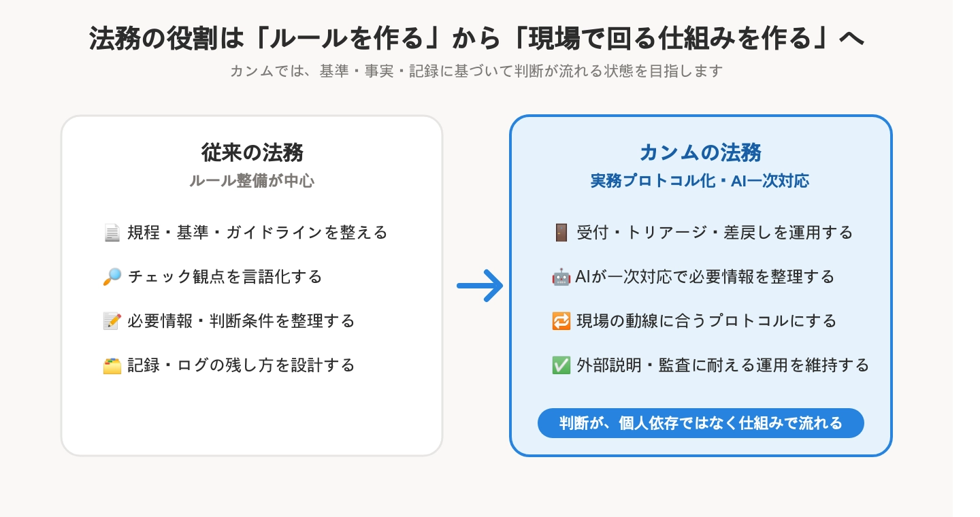Click the document page icon beside 規程・基準
The height and width of the screenshot is (517, 980).
[112, 233]
